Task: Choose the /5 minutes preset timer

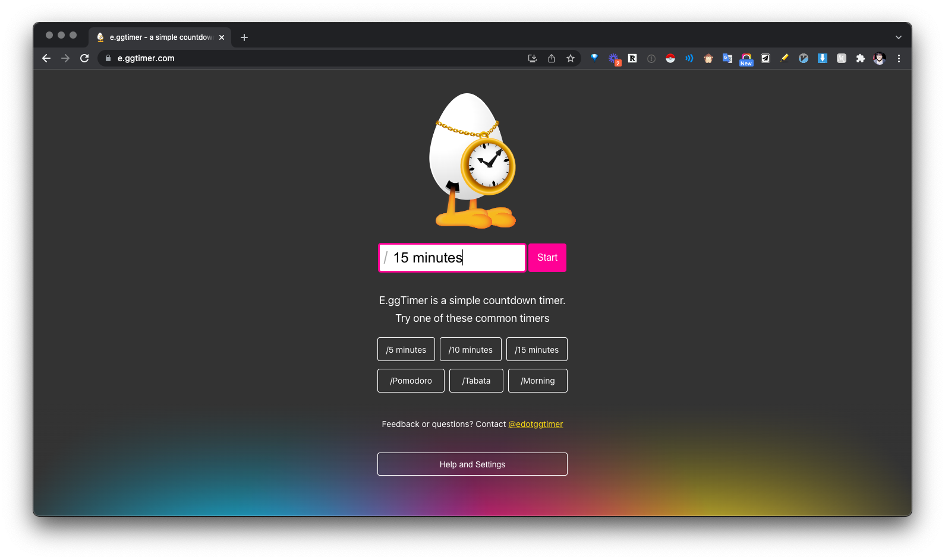Action: coord(406,349)
